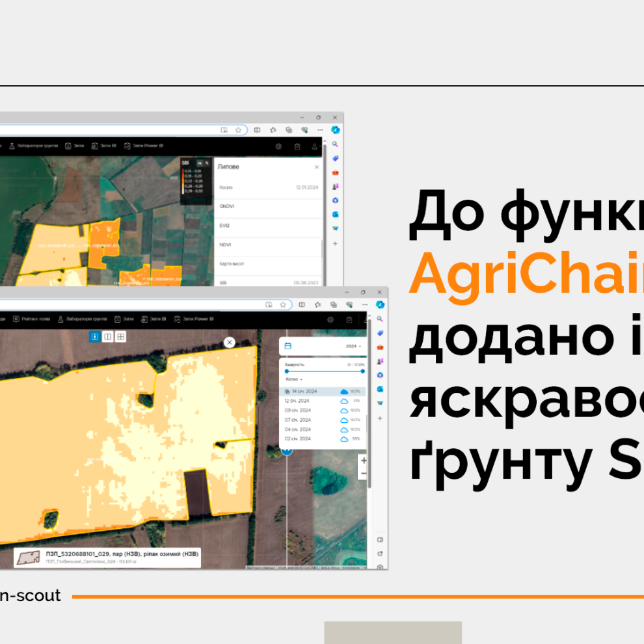The image size is (644, 644).
Task: Open Browser essentials heart icon in front window
Action: pyautogui.click(x=349, y=304)
